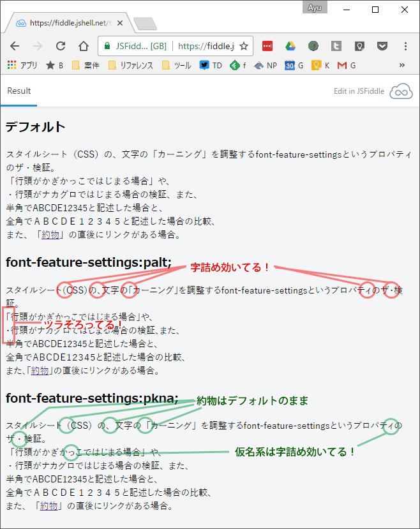Click the Tumblr extension icon
420x529 pixels.
(336, 46)
